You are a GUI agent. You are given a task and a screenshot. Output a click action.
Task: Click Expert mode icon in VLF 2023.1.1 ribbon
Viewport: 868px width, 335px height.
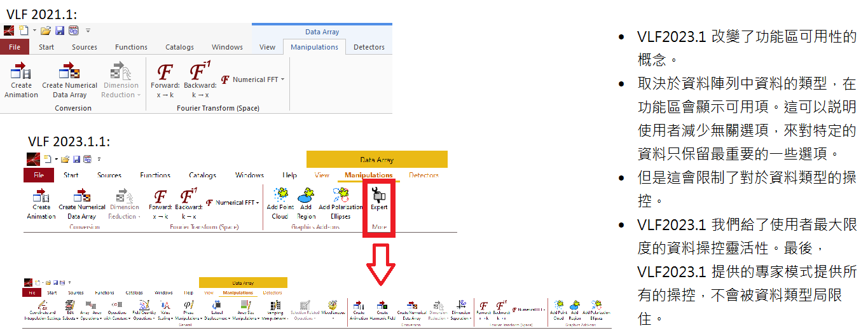coord(379,200)
